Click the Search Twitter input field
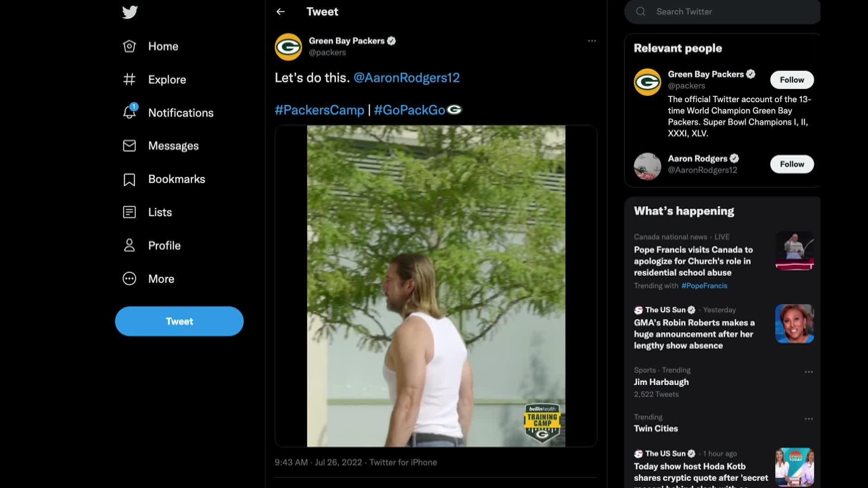This screenshot has height=488, width=868. (x=722, y=12)
